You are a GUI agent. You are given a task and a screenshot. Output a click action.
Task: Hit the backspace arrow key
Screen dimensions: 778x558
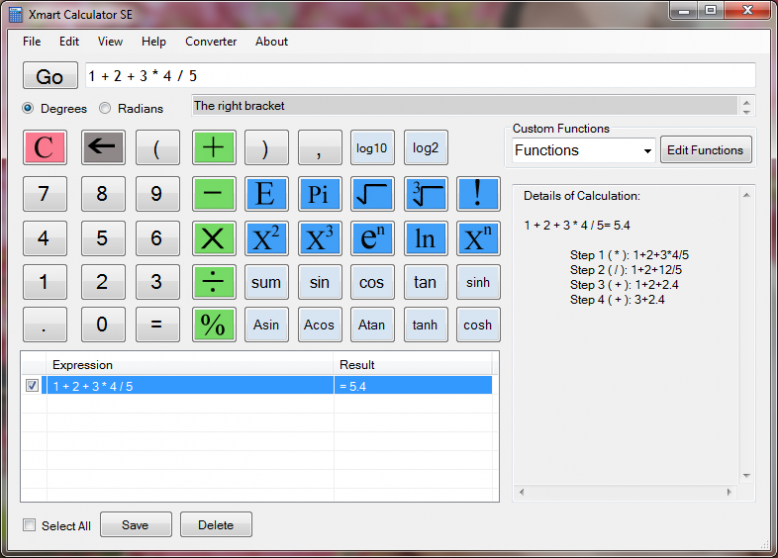(x=103, y=147)
